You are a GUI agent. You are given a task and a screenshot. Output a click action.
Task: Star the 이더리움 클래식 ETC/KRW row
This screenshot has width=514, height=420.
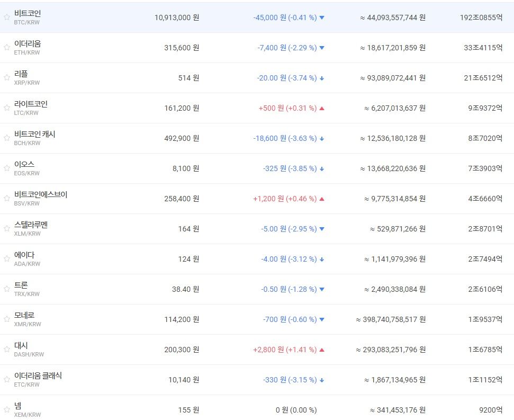6,379
